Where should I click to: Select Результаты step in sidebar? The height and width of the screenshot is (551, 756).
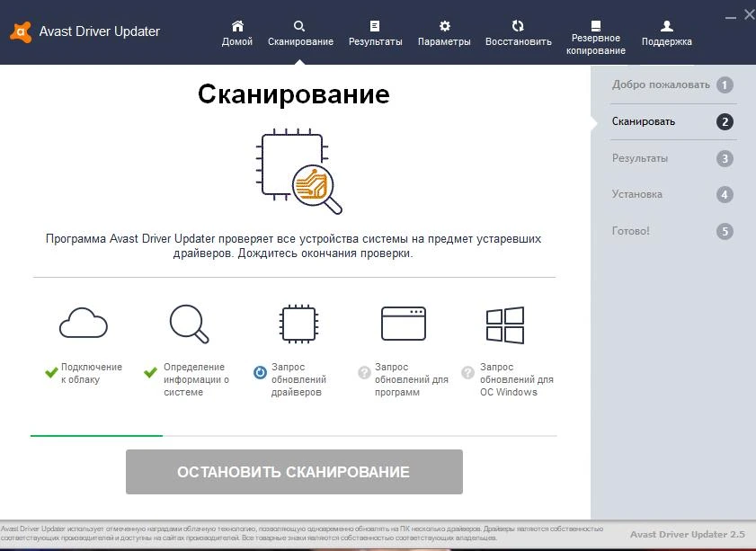673,158
